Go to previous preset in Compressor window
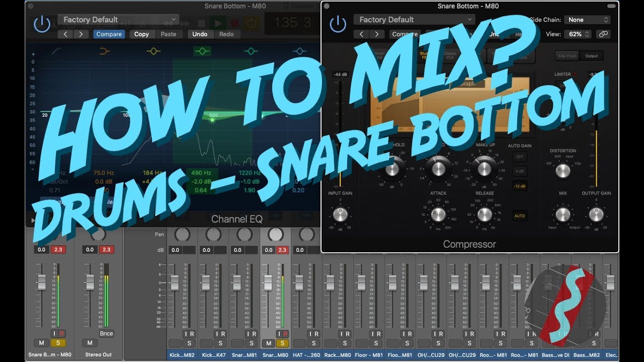Screen dimensions: 644x362 coord(361,34)
